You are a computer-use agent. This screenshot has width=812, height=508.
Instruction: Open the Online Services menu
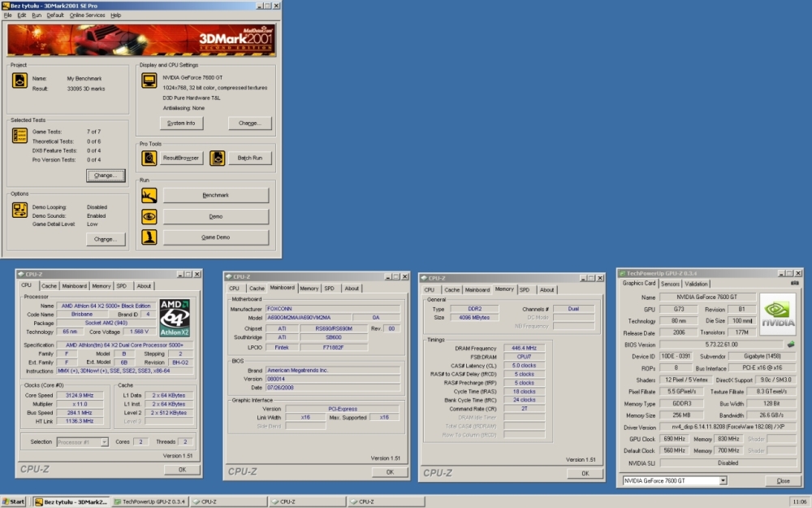pyautogui.click(x=87, y=15)
